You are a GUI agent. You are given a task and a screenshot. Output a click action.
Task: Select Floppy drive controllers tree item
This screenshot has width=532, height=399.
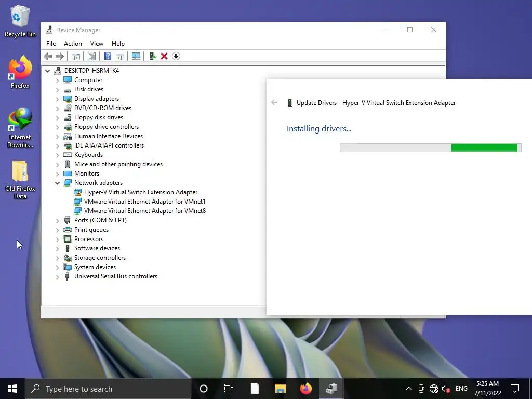click(107, 127)
